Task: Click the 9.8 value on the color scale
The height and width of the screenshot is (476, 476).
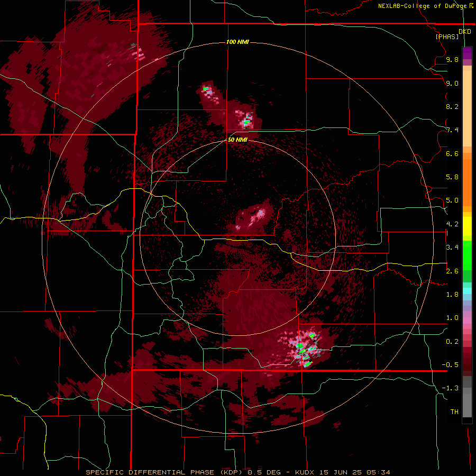Action: point(452,59)
